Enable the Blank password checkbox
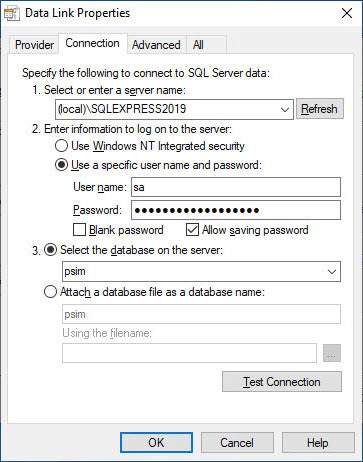Image resolution: width=363 pixels, height=462 pixels. pyautogui.click(x=79, y=230)
